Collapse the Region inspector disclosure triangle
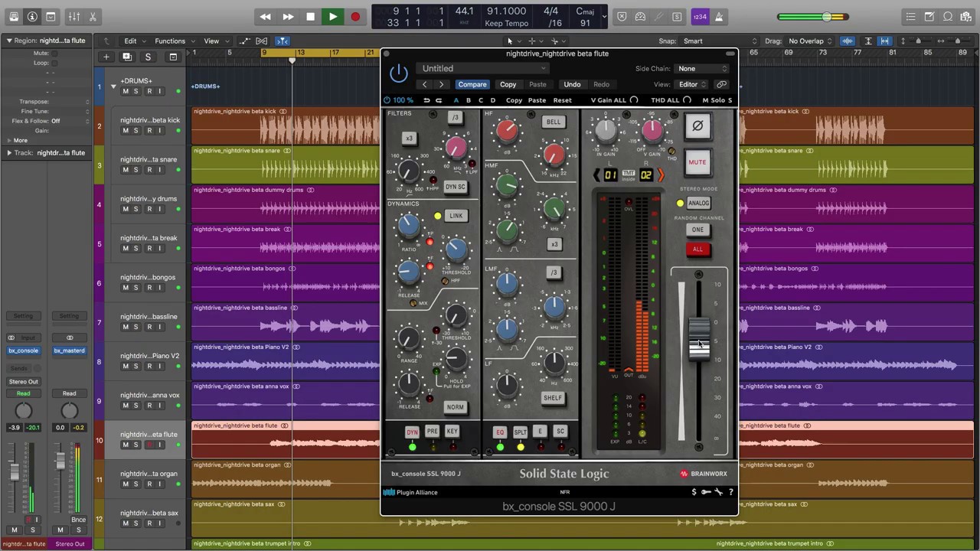This screenshot has height=551, width=980. pos(9,41)
